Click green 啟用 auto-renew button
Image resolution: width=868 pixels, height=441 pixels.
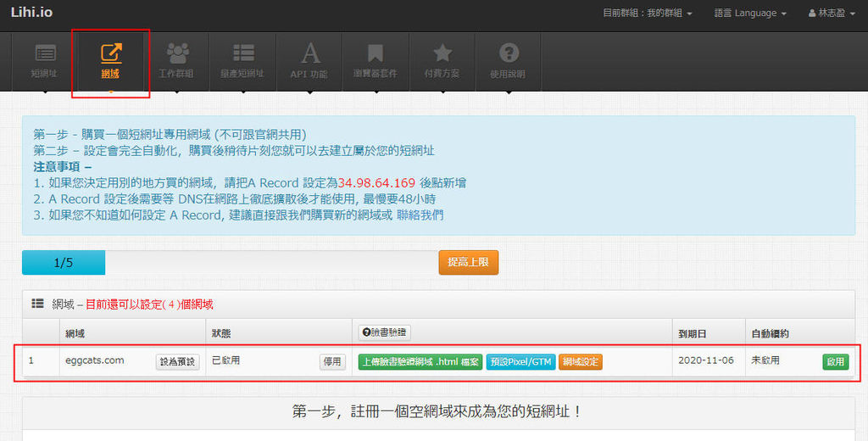[x=835, y=362]
